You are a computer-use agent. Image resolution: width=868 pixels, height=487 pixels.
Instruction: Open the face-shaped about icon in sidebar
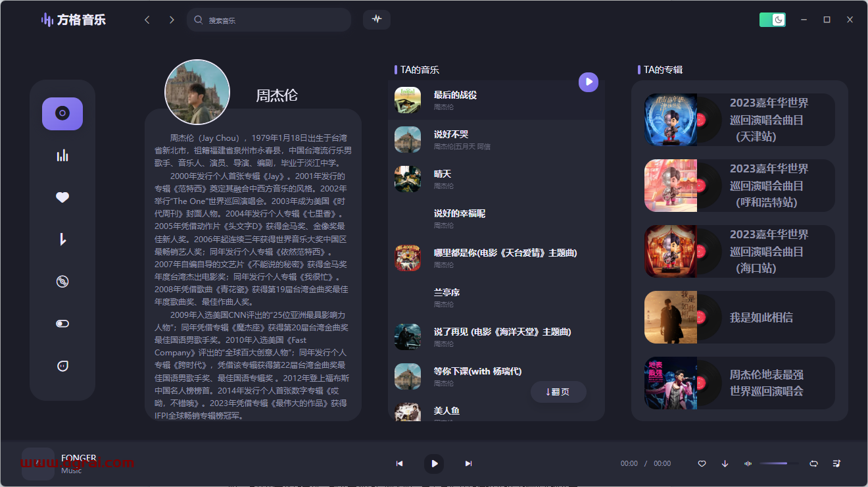(x=62, y=366)
